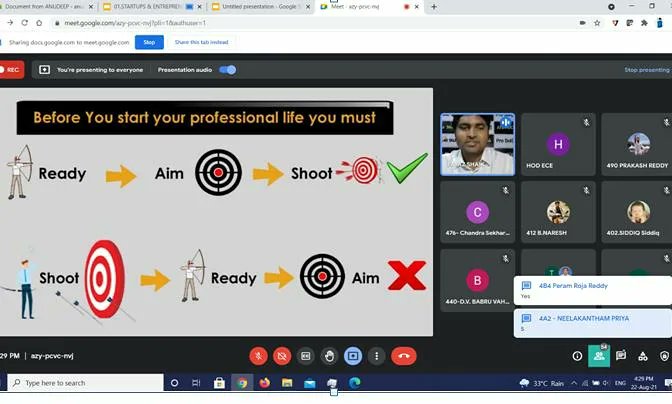This screenshot has width=672, height=404.
Task: Select the presenter's video tile
Action: pyautogui.click(x=477, y=144)
